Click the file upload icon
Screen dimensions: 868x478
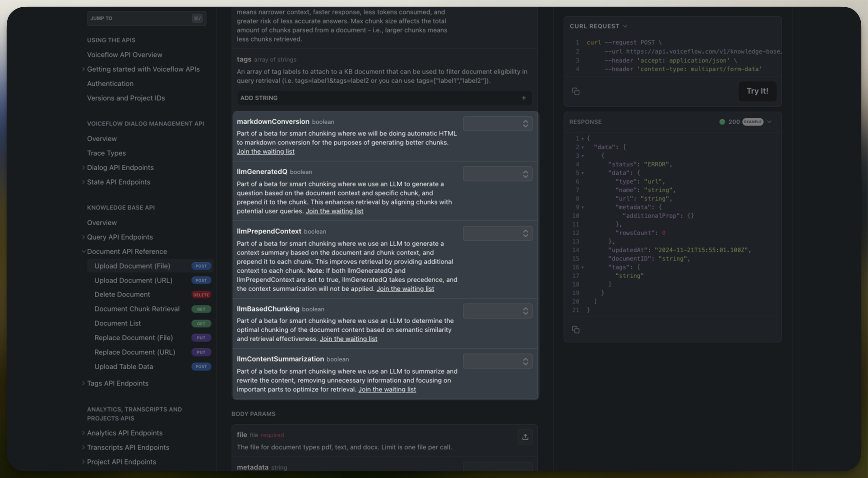pos(525,437)
